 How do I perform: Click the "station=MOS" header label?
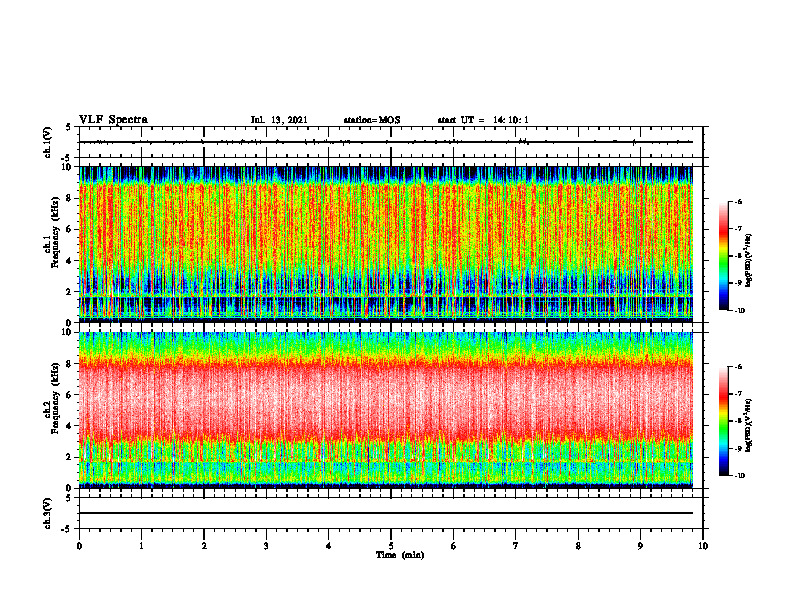pos(372,120)
